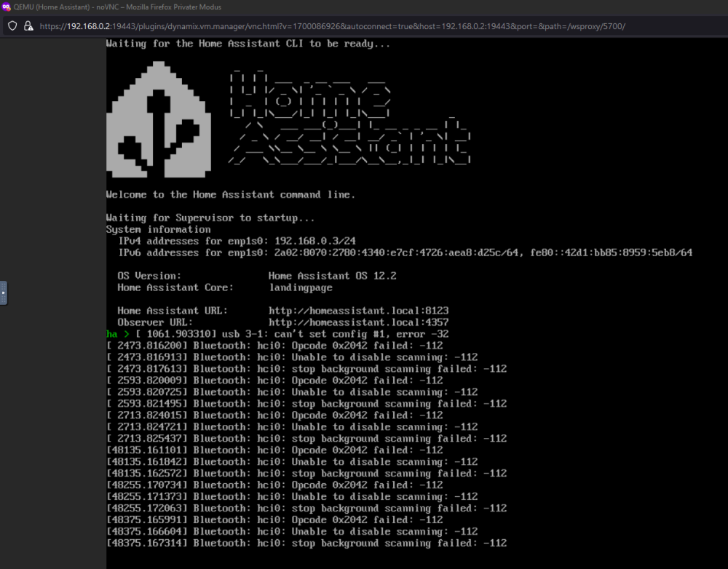Click log line with timestamp 2713.824721
Viewport: 728px width, 569px height.
click(292, 427)
